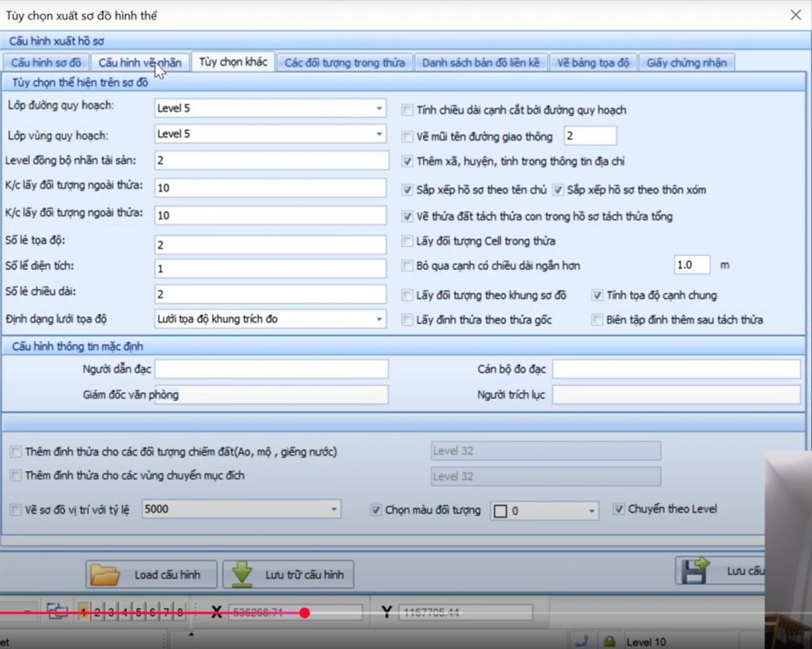Click the Lưu cấu hình floppy disk icon
The width and height of the screenshot is (812, 649).
[x=696, y=570]
